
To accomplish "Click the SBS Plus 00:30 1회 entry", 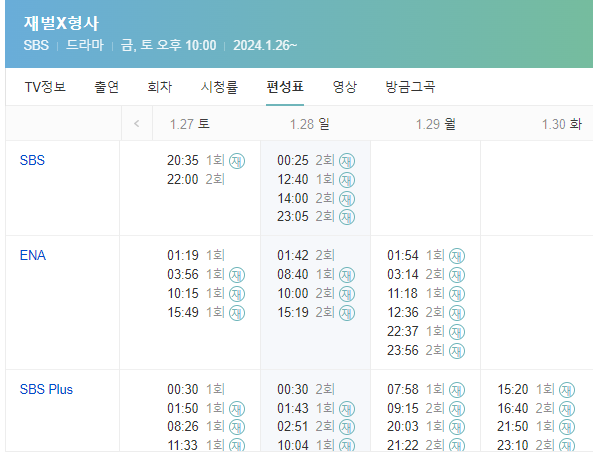I will (196, 389).
